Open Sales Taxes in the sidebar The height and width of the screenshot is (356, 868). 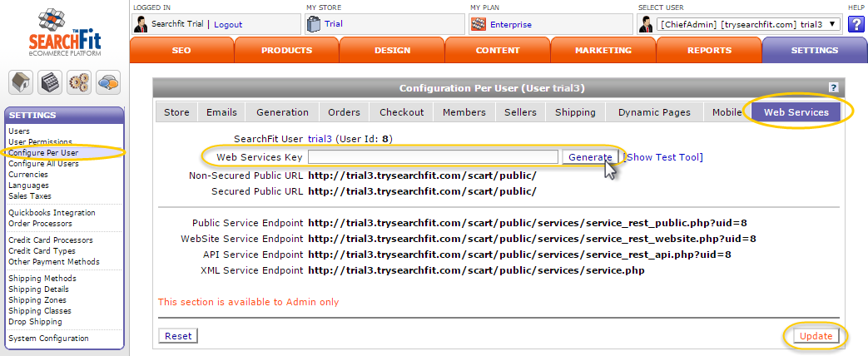tap(29, 196)
